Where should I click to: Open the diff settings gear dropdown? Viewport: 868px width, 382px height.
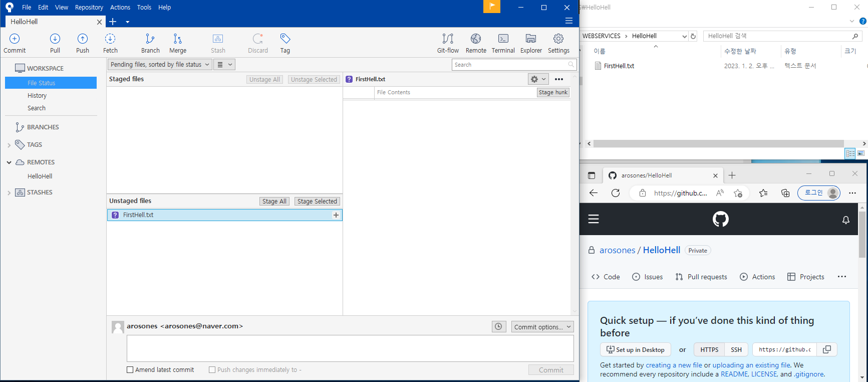pos(538,79)
